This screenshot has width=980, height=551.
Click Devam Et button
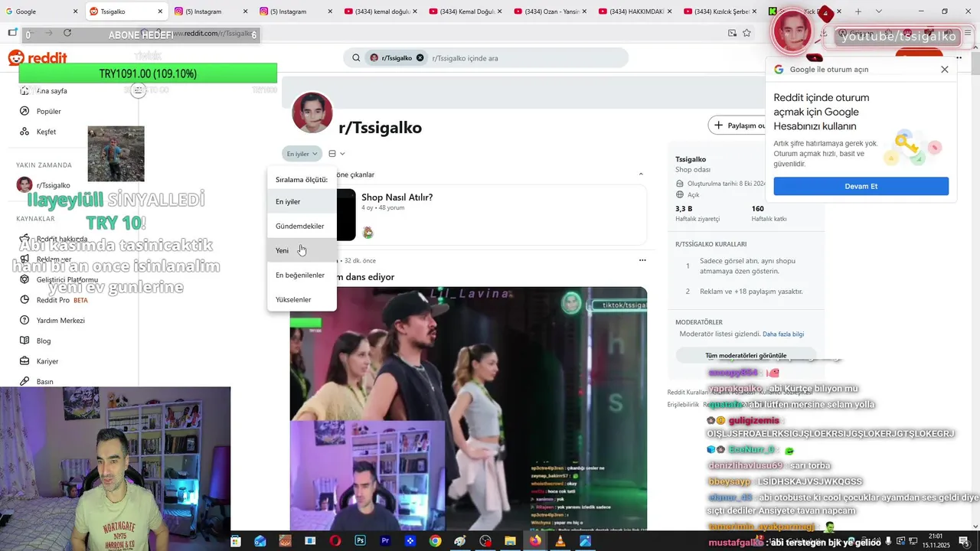(861, 186)
